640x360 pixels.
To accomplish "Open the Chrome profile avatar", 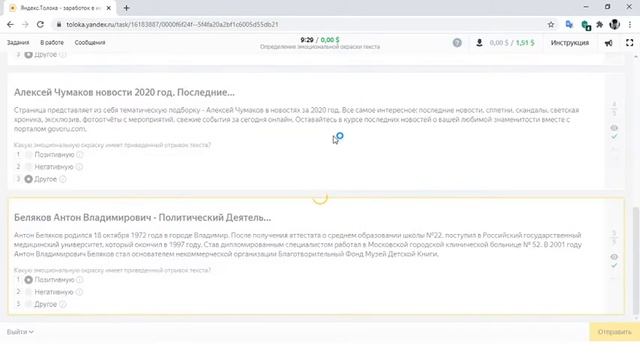I will [x=615, y=24].
